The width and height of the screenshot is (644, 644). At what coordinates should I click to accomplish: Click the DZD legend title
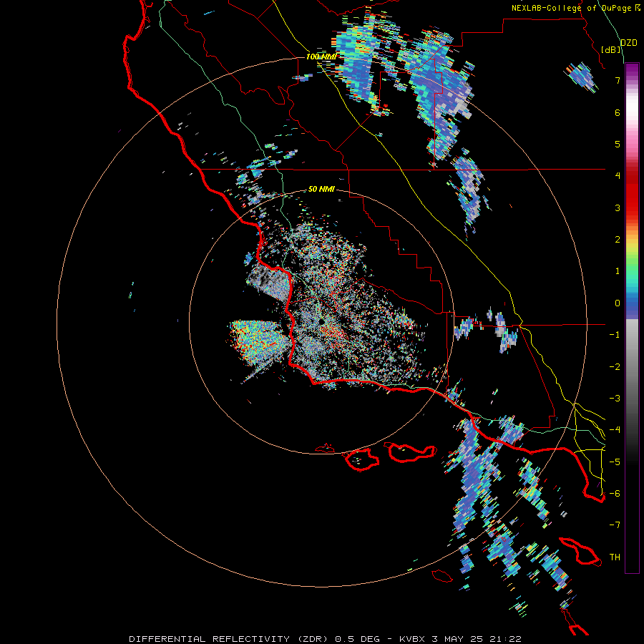click(629, 43)
